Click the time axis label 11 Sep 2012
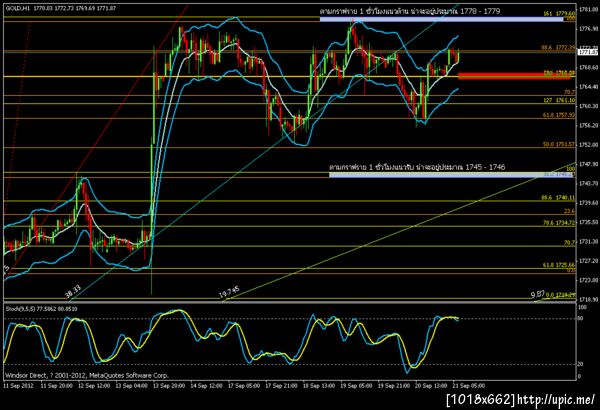 click(x=18, y=386)
